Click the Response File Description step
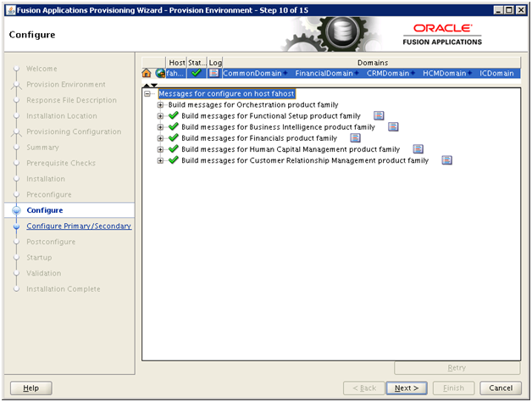 tap(72, 100)
